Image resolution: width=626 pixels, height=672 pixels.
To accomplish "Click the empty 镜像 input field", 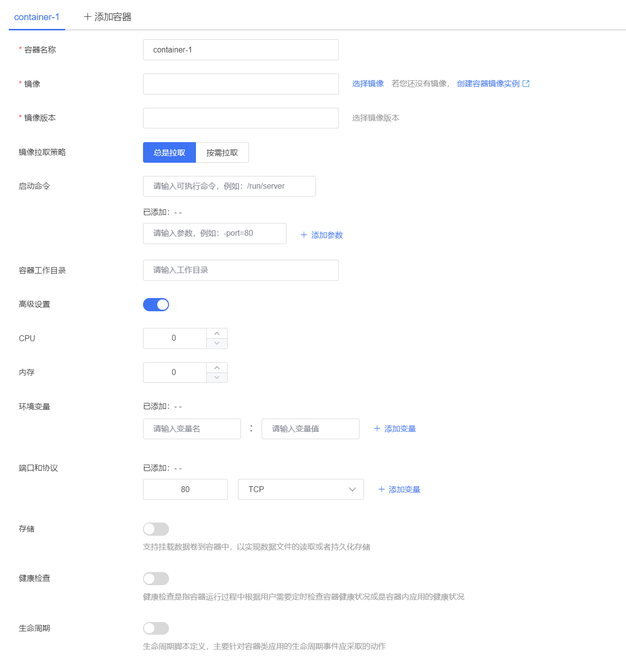I will [x=241, y=84].
